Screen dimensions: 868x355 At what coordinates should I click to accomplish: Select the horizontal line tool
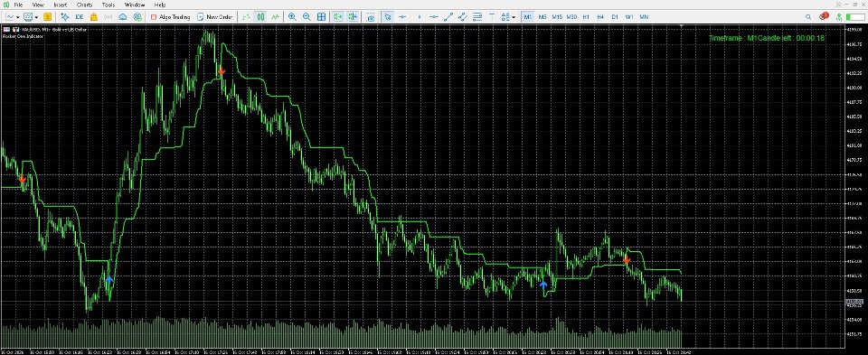click(435, 16)
